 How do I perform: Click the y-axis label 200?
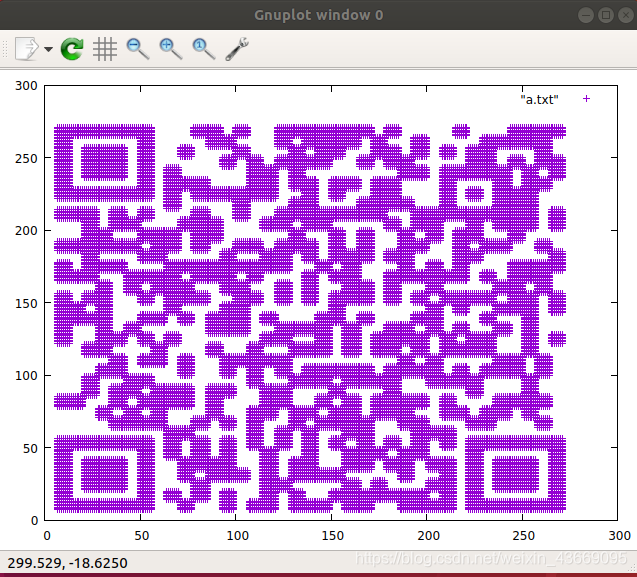click(26, 230)
